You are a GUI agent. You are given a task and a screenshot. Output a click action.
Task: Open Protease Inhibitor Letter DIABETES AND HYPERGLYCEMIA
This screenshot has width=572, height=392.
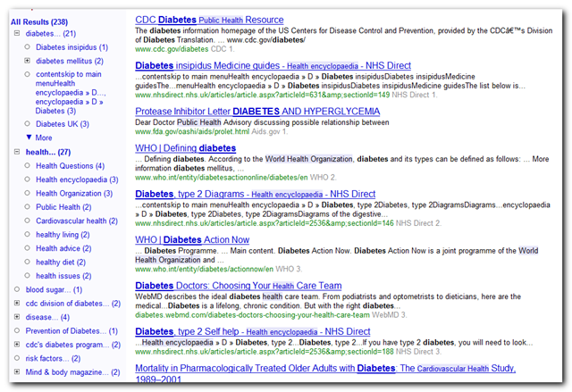(x=257, y=111)
